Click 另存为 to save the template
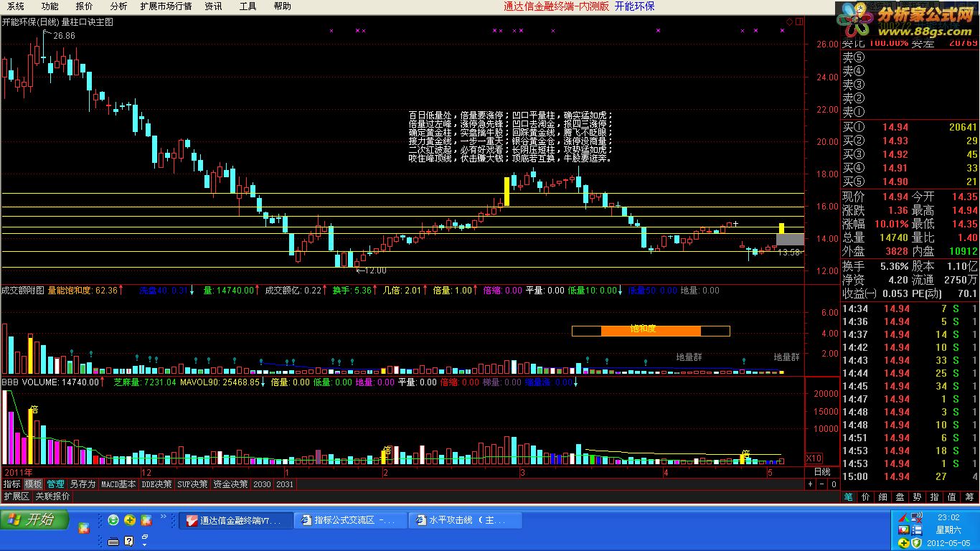980x551 pixels. pyautogui.click(x=83, y=484)
